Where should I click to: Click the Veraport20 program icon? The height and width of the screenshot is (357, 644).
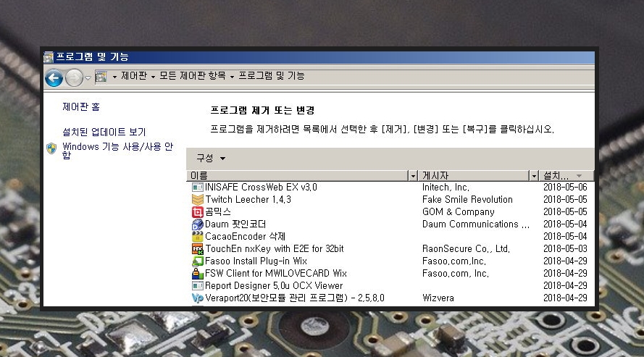198,298
